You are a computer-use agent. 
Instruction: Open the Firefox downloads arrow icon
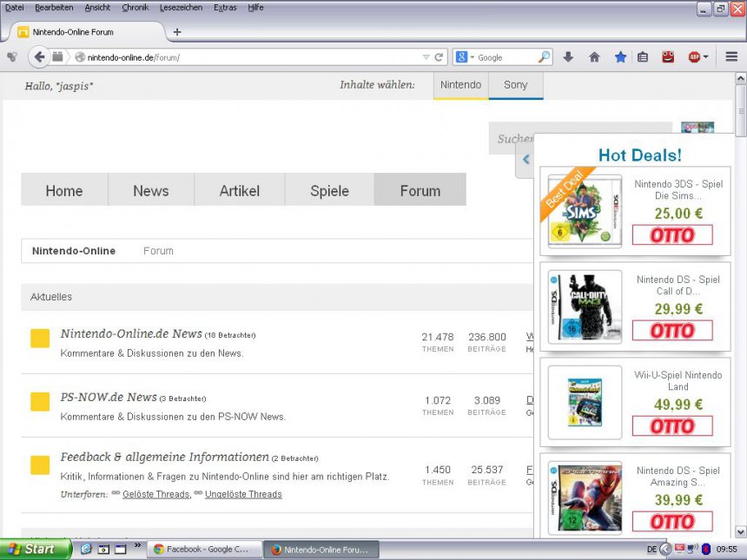[568, 57]
